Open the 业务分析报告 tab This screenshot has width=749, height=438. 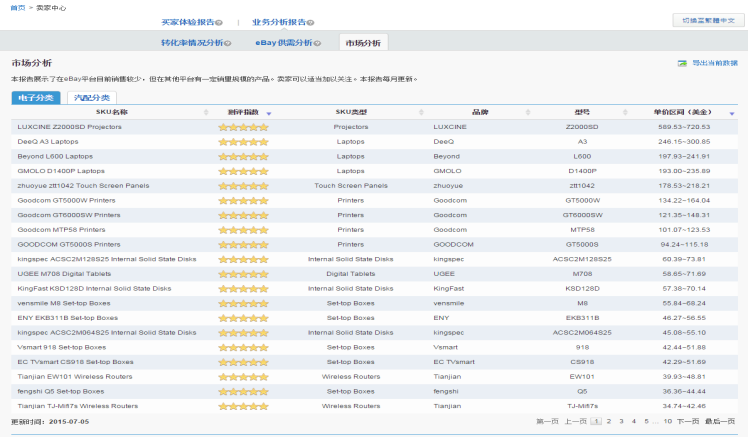[279, 22]
